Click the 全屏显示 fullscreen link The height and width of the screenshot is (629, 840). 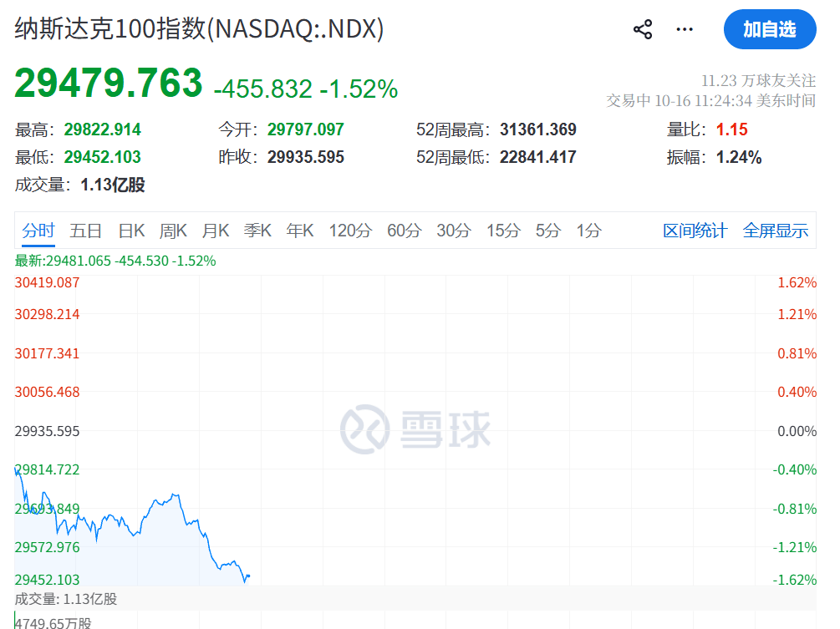pos(775,231)
